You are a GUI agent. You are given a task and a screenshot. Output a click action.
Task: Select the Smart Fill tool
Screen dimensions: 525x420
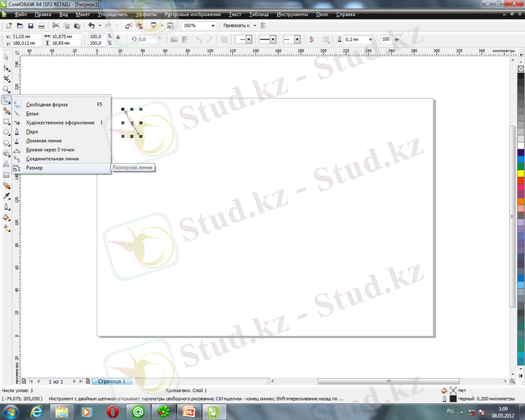[x=6, y=111]
